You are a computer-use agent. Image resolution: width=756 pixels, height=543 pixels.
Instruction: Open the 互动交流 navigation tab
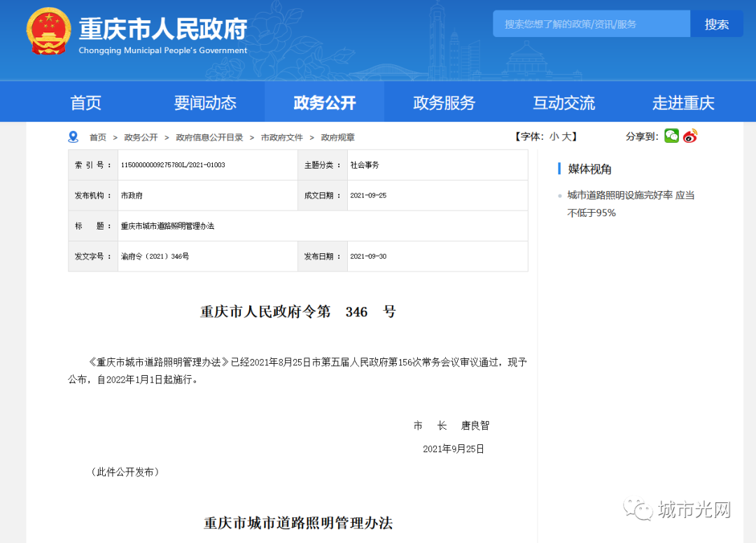(x=563, y=103)
